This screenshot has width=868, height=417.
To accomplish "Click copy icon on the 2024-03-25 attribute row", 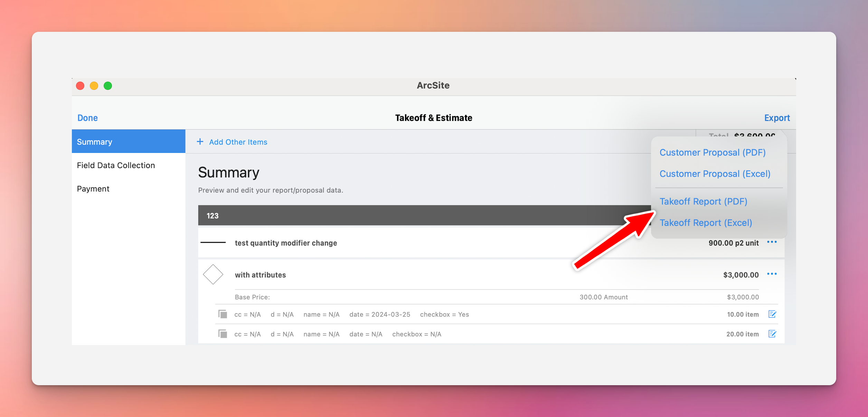I will (223, 314).
